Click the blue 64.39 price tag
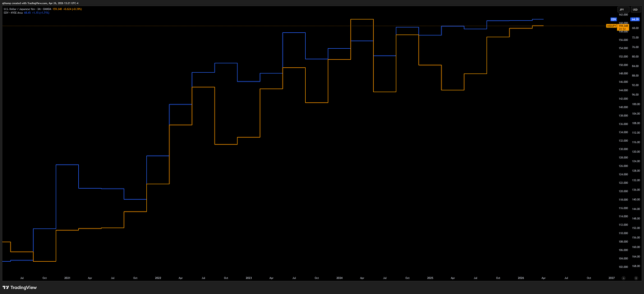The height and width of the screenshot is (294, 644). point(635,19)
